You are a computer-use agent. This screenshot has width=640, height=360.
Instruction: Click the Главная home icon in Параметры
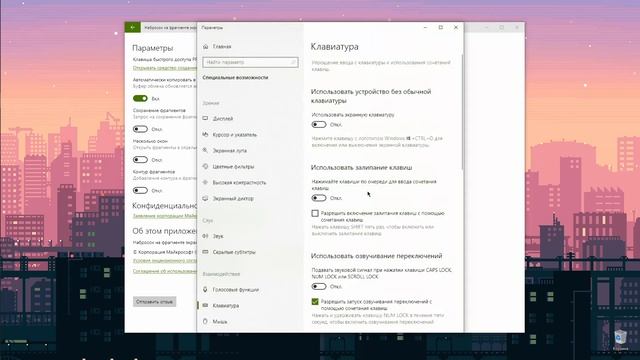coord(206,47)
